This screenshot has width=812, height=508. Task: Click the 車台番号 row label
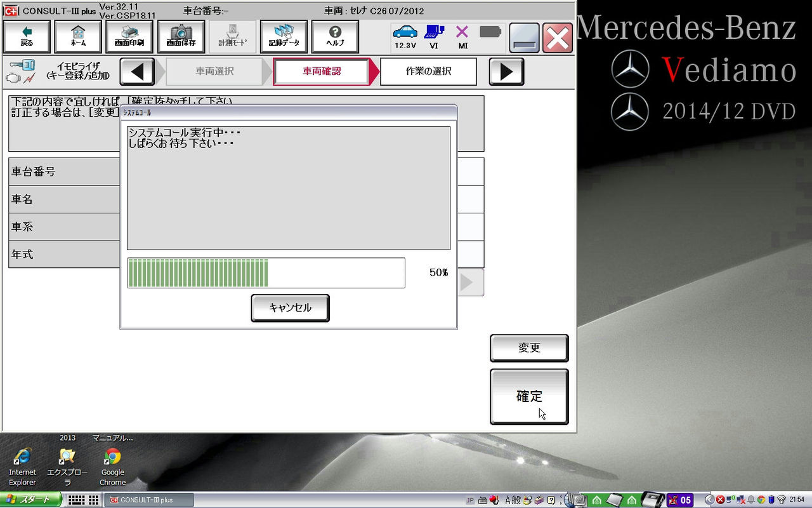tap(34, 171)
